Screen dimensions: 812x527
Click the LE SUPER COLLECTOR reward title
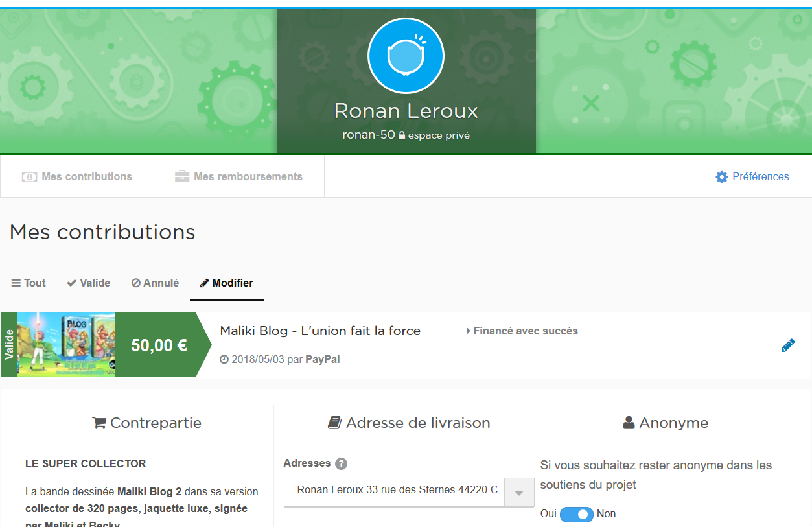coord(86,463)
